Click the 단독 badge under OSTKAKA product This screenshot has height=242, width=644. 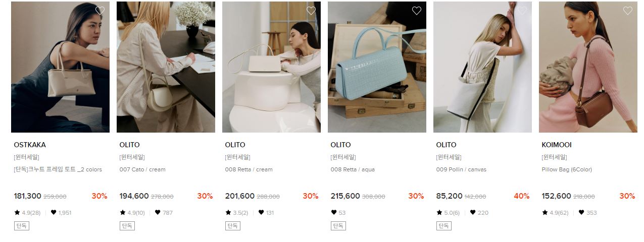point(22,226)
